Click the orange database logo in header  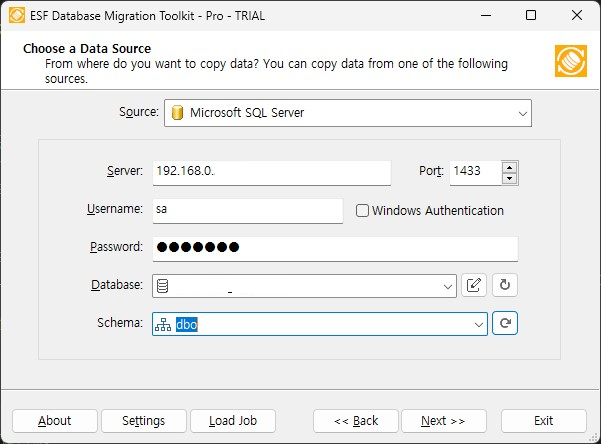point(571,61)
